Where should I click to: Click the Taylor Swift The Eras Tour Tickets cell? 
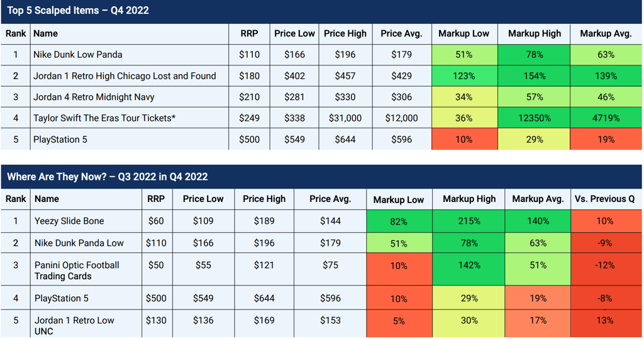coord(130,118)
